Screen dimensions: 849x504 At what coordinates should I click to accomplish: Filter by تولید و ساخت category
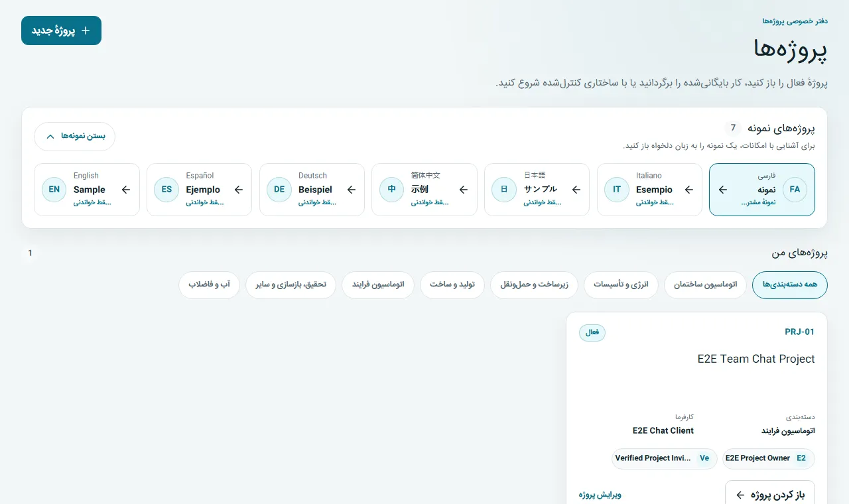tap(452, 285)
